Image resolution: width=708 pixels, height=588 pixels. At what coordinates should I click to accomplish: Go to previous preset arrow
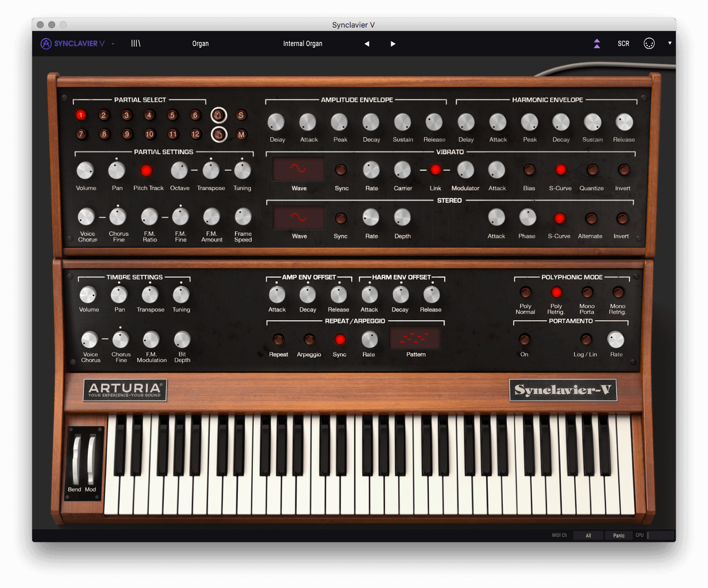367,44
